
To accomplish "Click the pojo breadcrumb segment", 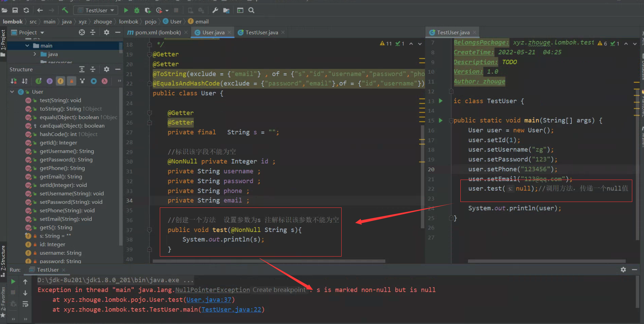I will (x=151, y=22).
